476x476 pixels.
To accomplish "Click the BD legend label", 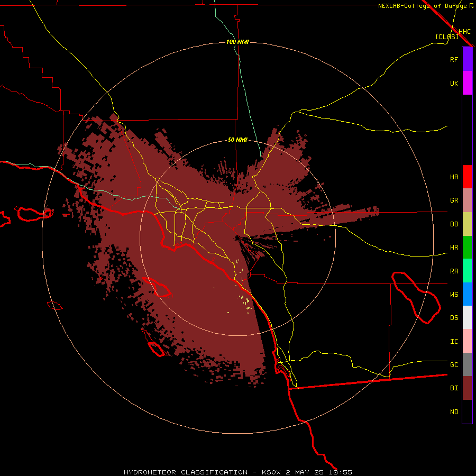I will 454,224.
